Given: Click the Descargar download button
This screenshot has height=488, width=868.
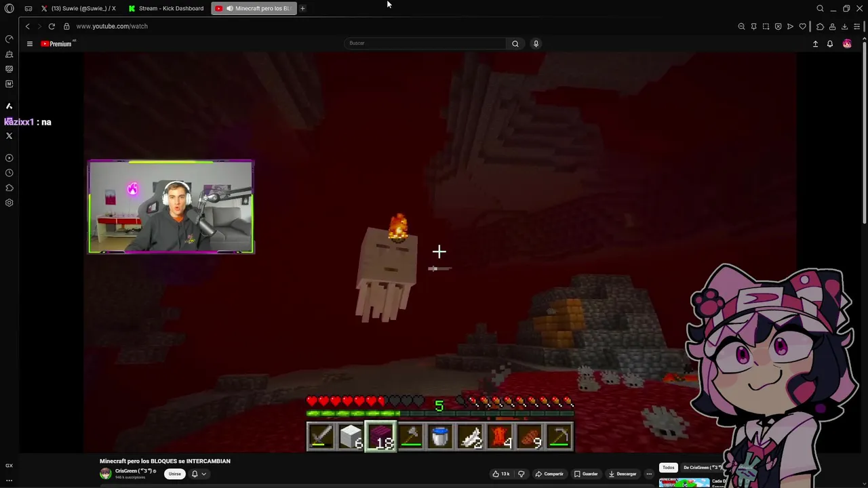Looking at the screenshot, I should [623, 474].
